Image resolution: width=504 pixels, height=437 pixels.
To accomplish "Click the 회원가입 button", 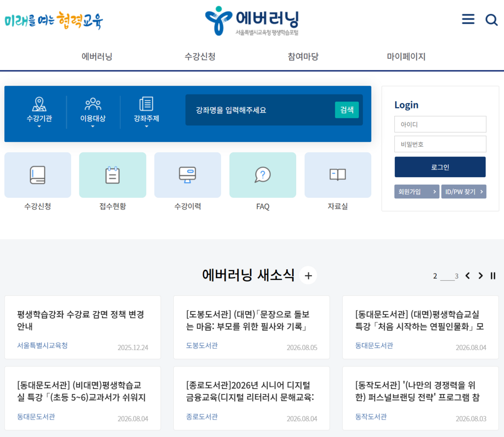I will [x=417, y=192].
